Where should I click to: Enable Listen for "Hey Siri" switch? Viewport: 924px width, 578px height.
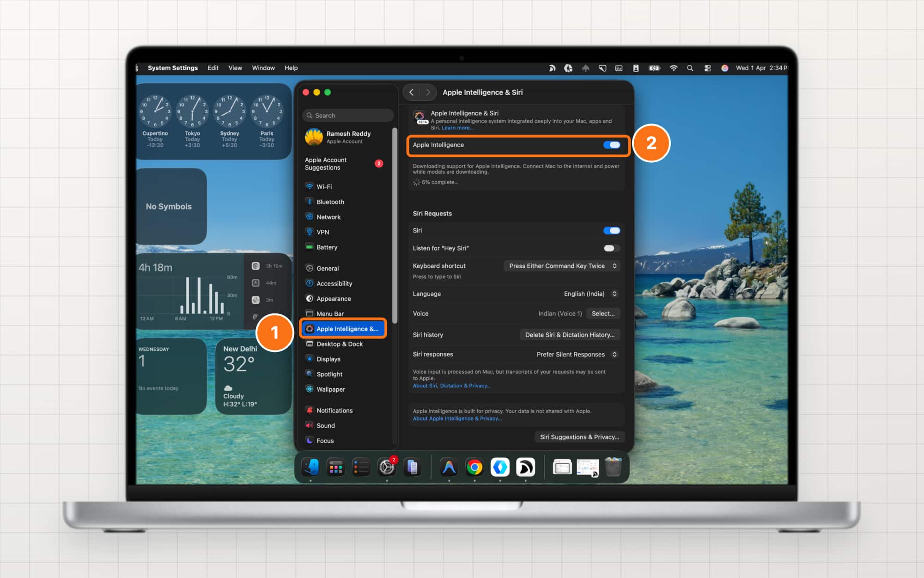pyautogui.click(x=612, y=248)
